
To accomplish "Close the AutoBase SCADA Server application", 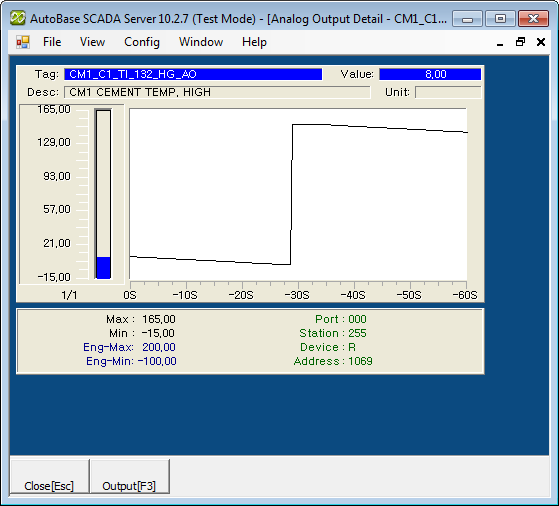I will coord(533,19).
